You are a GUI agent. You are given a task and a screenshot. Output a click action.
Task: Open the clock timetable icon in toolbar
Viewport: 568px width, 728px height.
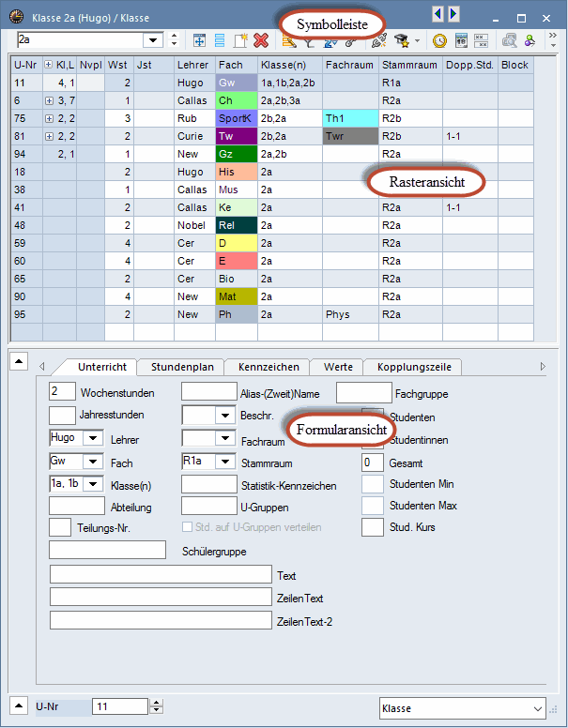click(439, 40)
